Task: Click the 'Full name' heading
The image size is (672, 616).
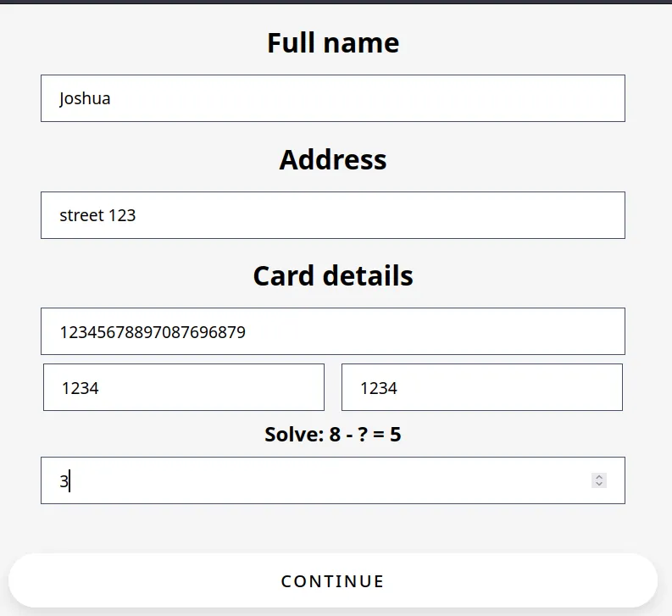Action: [333, 43]
